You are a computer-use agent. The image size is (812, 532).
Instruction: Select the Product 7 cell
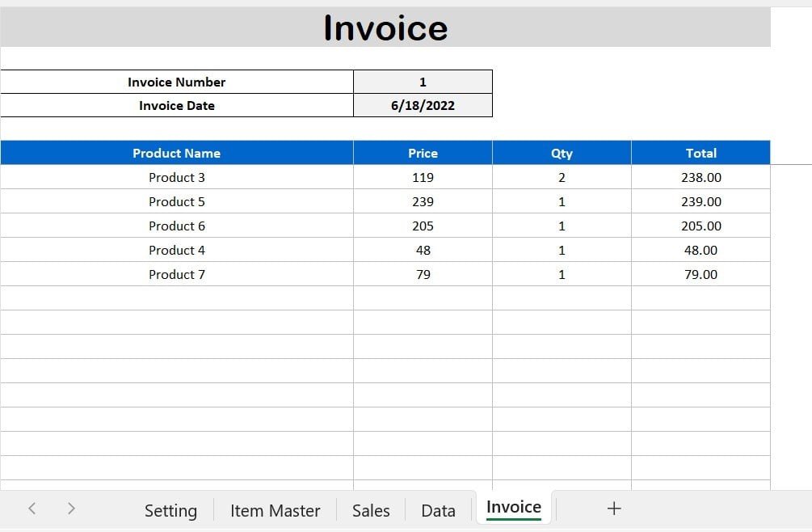[177, 274]
